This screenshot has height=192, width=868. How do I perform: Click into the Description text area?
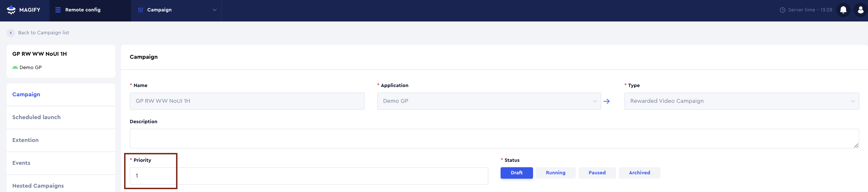coord(494,138)
